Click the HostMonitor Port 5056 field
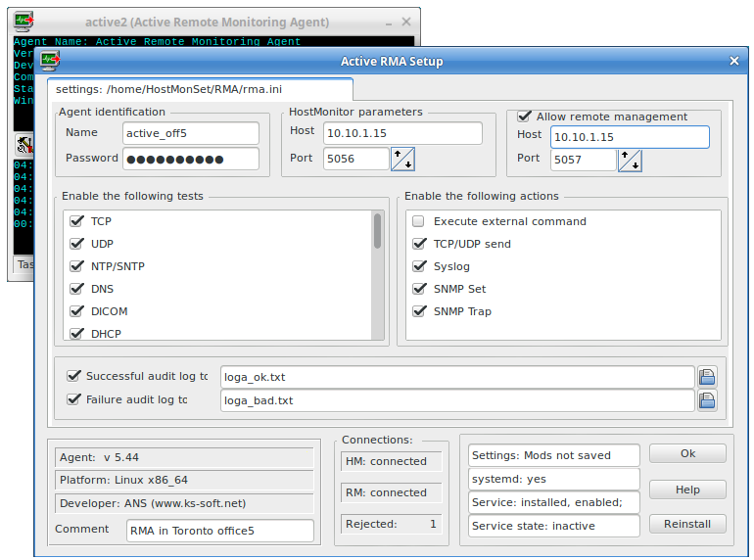 [x=356, y=159]
